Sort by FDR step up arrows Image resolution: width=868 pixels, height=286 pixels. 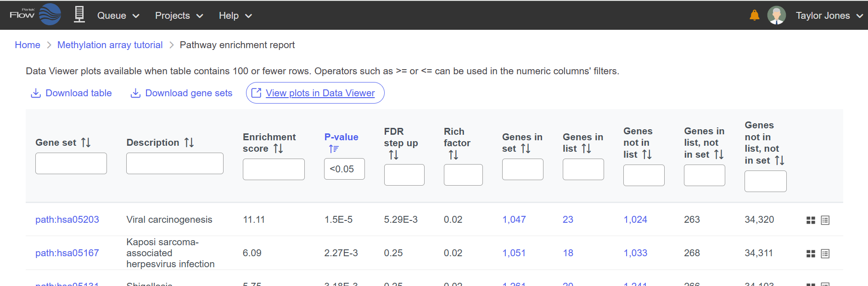[393, 155]
